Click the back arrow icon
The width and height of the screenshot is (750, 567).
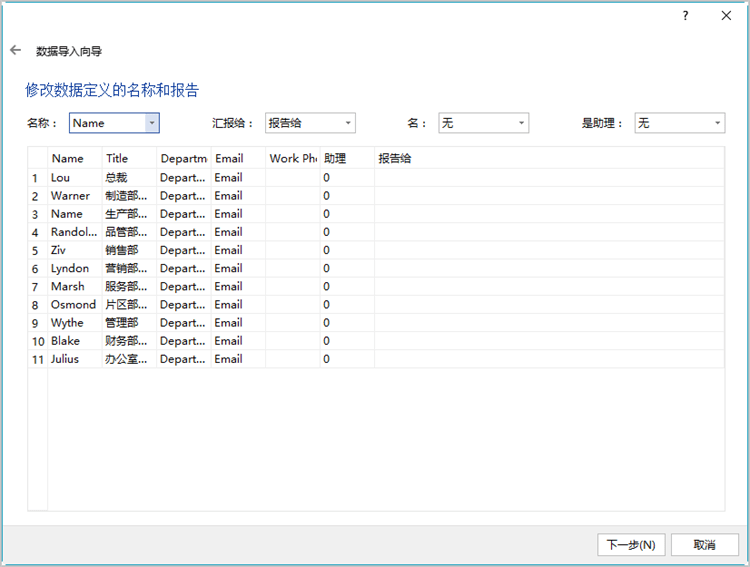coord(15,50)
